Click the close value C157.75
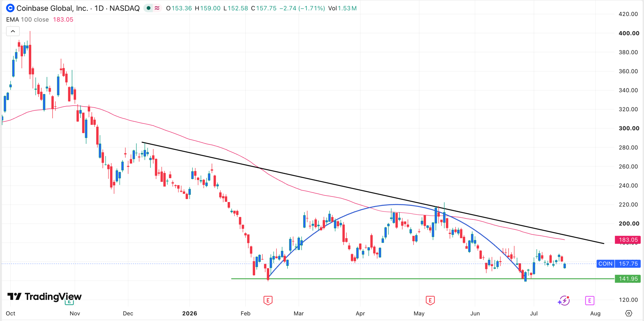This screenshot has width=644, height=321. [264, 8]
